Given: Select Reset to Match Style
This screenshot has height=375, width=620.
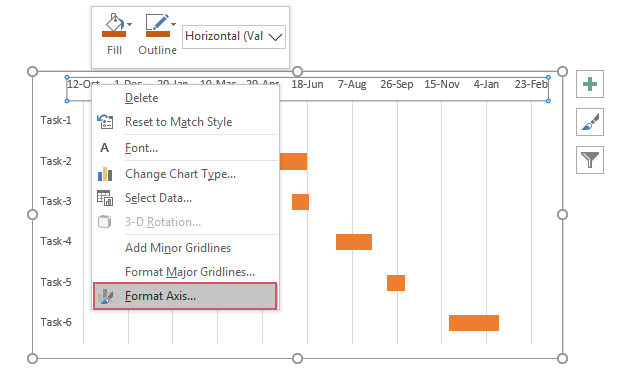Looking at the screenshot, I should 185,122.
